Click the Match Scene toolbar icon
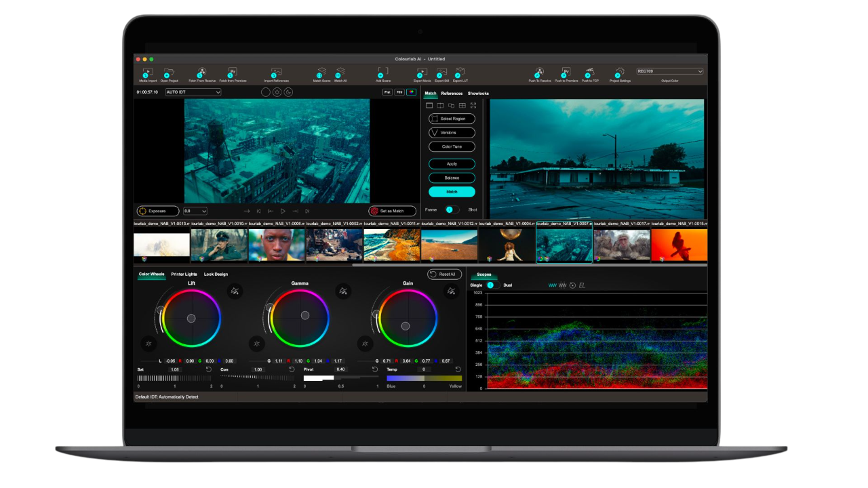Screen dimensions: 868x488 (x=321, y=73)
